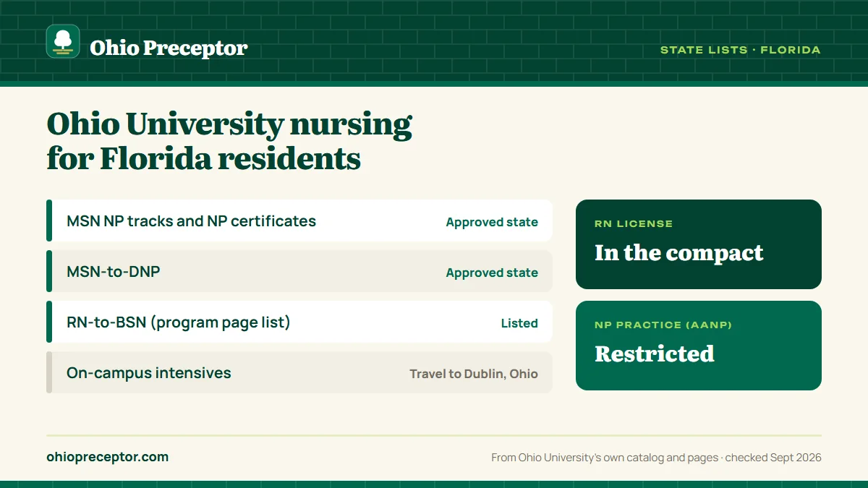The width and height of the screenshot is (868, 488).
Task: Click the Approved state status for MSN NP tracks
Action: pos(492,222)
